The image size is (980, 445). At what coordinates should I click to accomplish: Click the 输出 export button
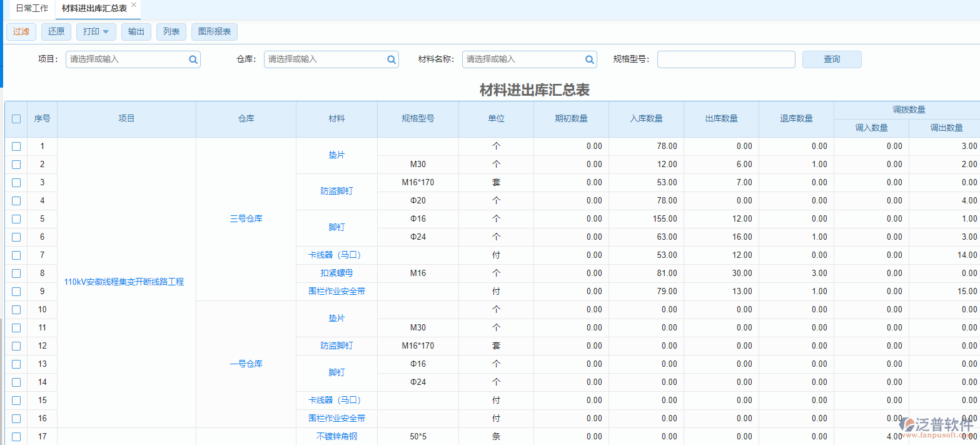pos(136,31)
